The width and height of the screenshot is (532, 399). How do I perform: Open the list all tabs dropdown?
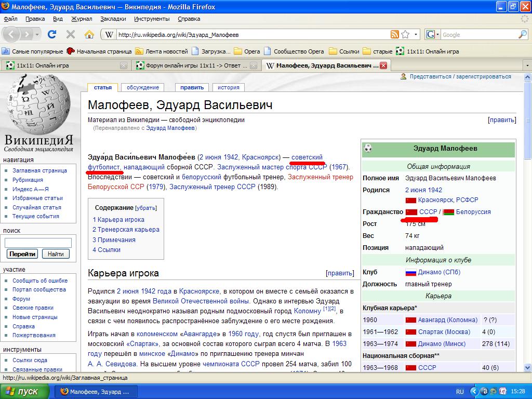527,65
